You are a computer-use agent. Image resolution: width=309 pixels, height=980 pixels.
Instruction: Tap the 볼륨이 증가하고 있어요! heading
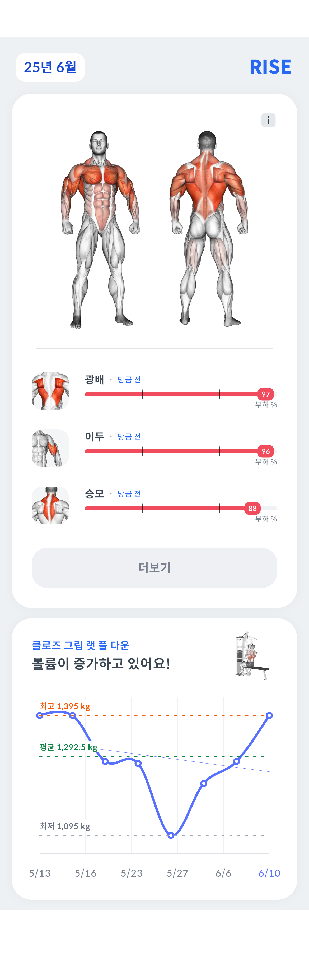[x=101, y=663]
